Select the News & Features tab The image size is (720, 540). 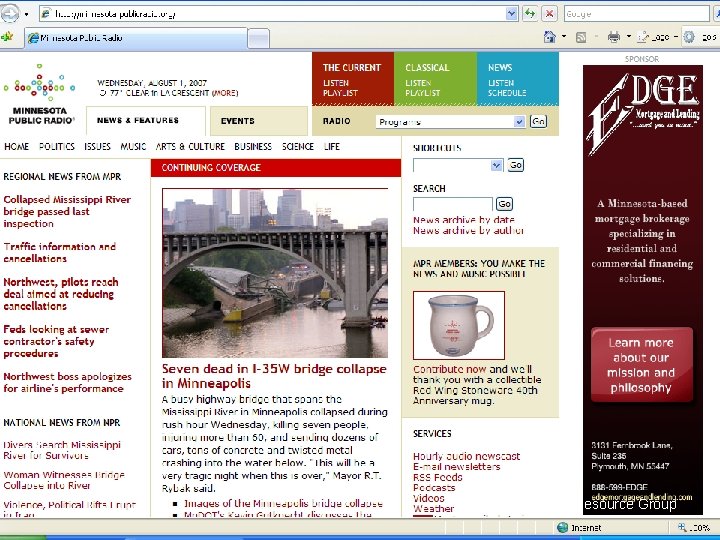tap(146, 121)
